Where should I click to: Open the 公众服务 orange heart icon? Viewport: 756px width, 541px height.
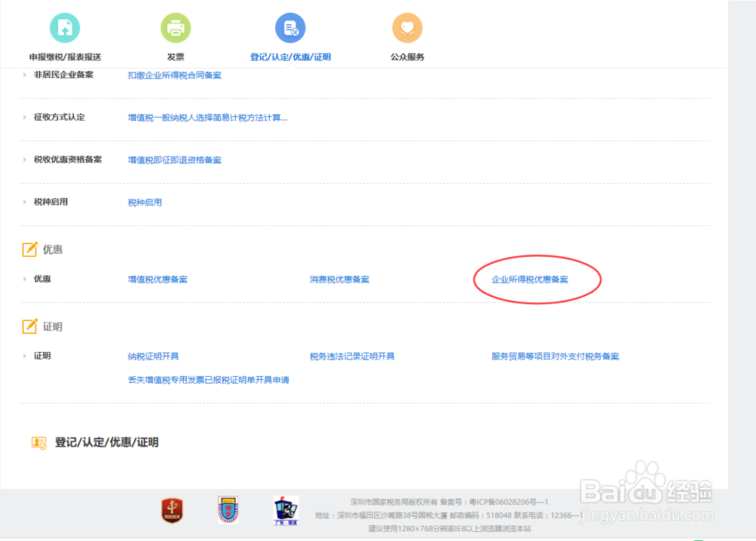(407, 27)
